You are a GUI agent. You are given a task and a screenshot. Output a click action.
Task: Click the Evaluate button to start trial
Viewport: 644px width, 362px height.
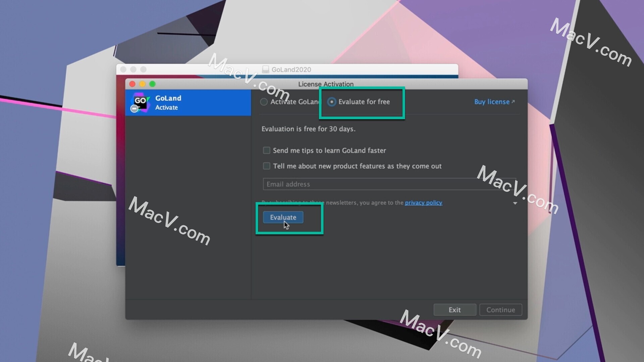point(283,217)
